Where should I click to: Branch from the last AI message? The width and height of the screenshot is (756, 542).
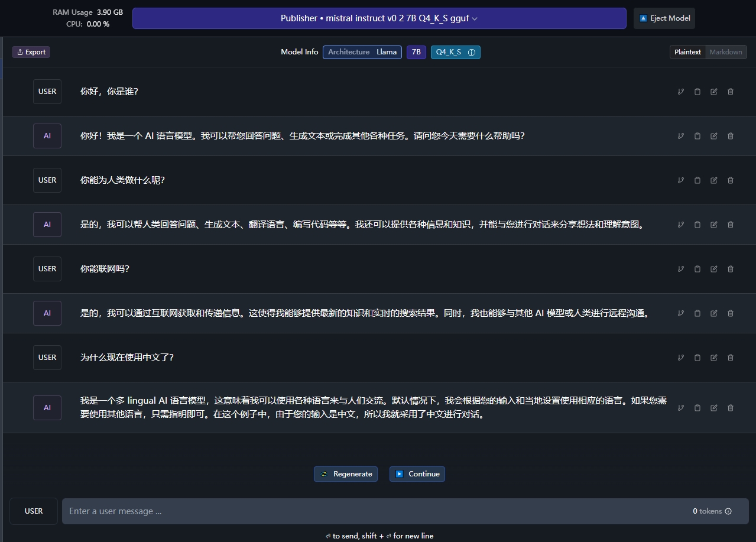pos(681,408)
